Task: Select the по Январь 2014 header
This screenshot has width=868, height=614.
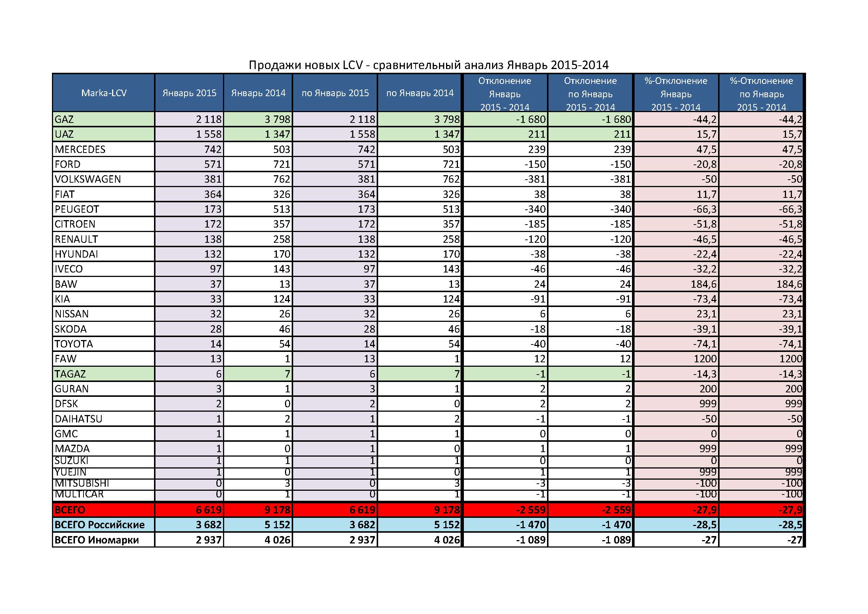Action: [x=420, y=93]
